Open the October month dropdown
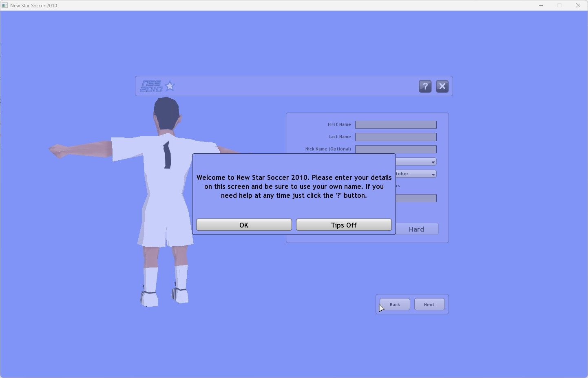This screenshot has width=588, height=378. coord(416,174)
